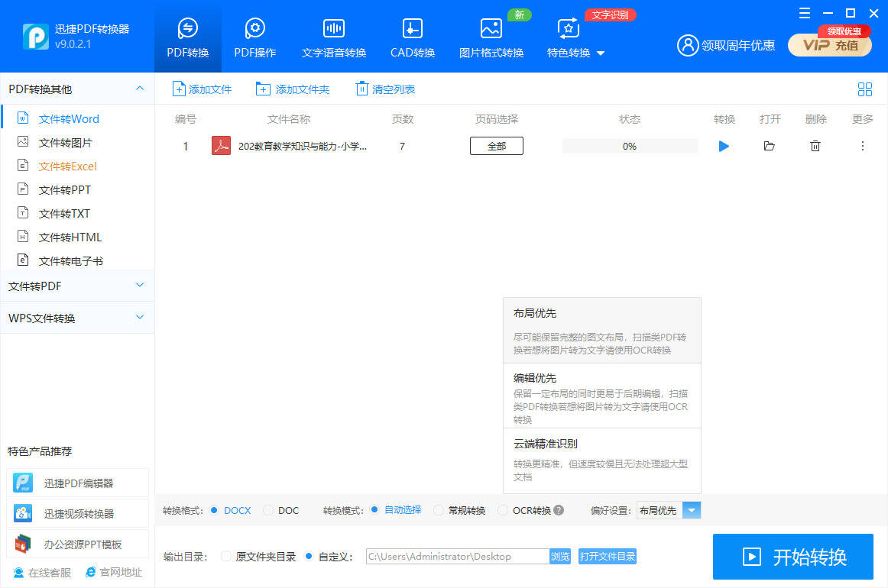The height and width of the screenshot is (588, 888).
Task: Choose 编辑优先 preference option
Action: 602,396
